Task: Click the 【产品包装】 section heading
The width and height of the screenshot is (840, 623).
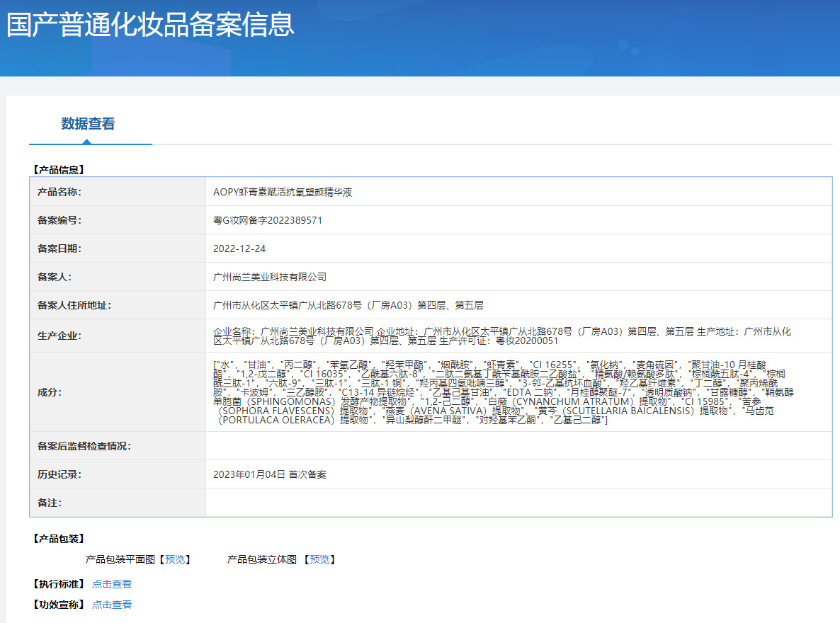Action: pos(58,539)
